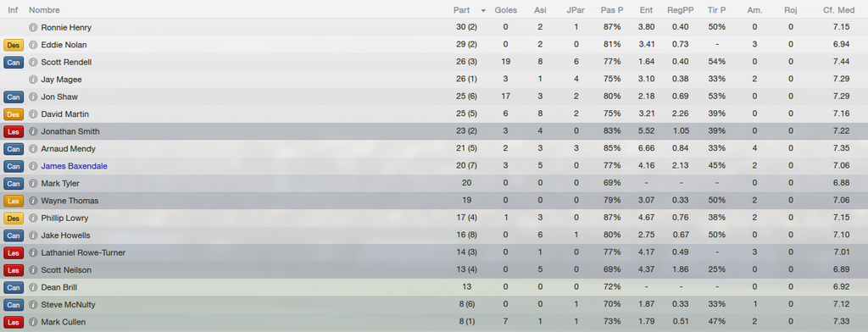Click info icon next to Scott Rendell
The image size is (868, 332).
[x=33, y=62]
